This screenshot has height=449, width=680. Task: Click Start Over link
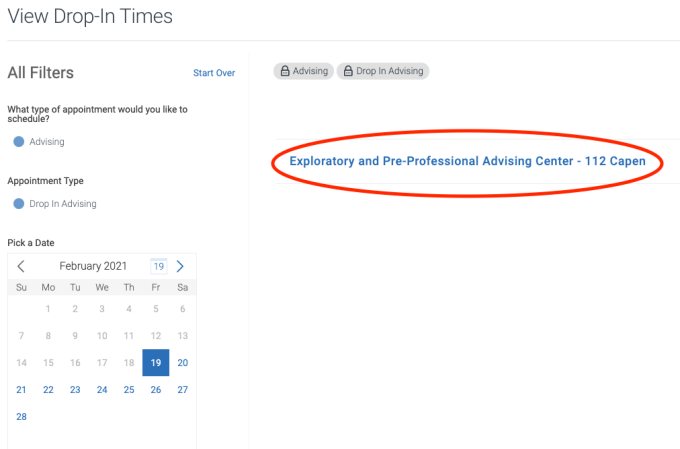(x=214, y=73)
